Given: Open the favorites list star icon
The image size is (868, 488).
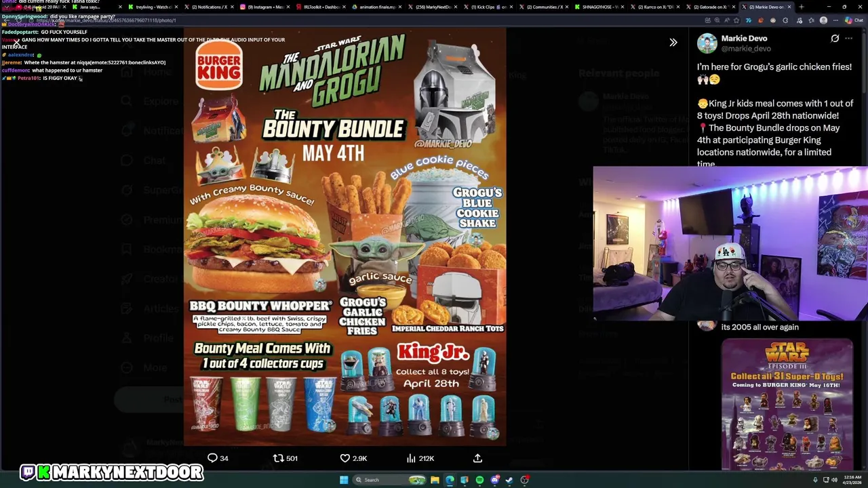Looking at the screenshot, I should (811, 20).
